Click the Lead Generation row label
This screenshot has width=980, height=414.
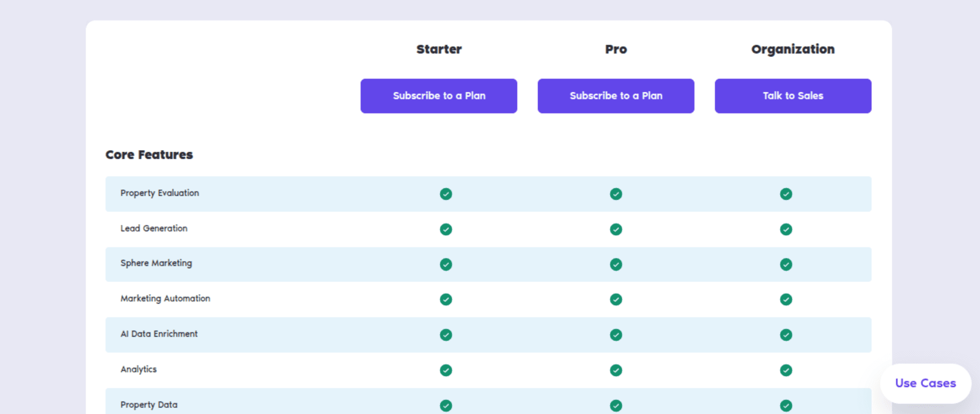[154, 228]
